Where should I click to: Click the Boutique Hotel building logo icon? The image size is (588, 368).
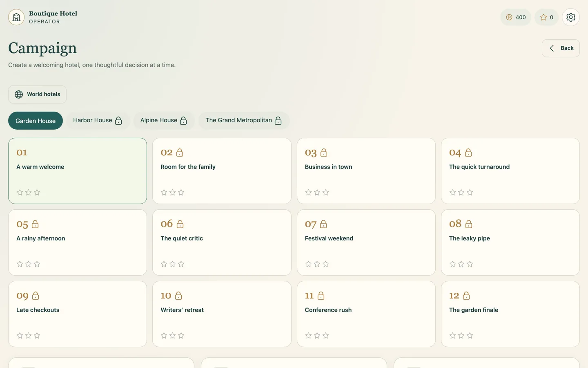coord(16,17)
